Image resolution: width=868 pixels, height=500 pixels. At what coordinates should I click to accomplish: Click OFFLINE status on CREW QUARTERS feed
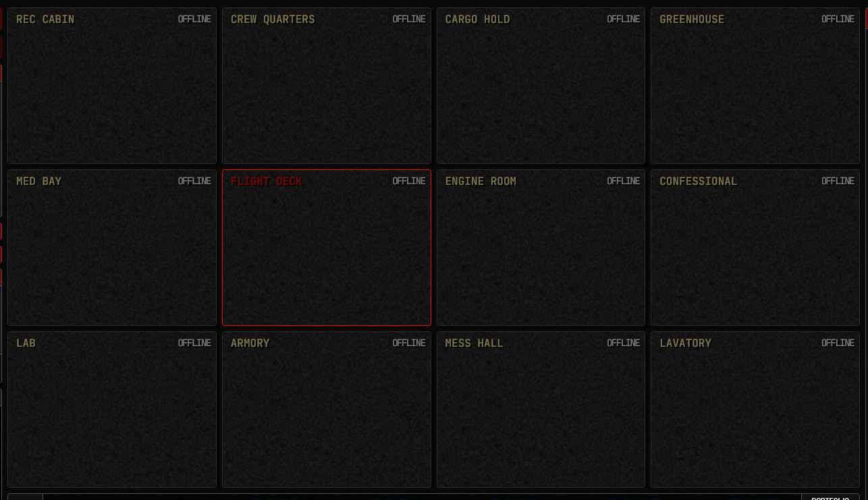pos(409,20)
